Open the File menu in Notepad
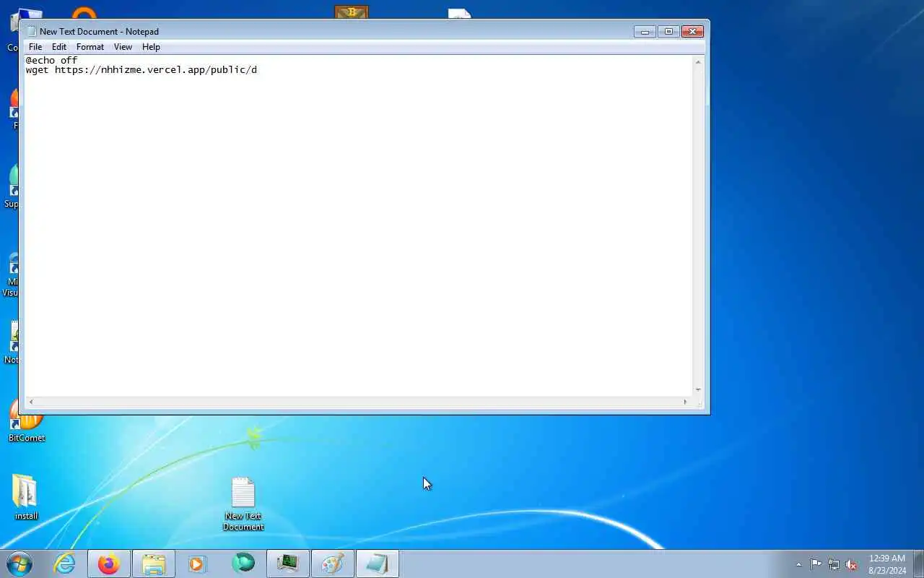The height and width of the screenshot is (578, 924). [35, 47]
